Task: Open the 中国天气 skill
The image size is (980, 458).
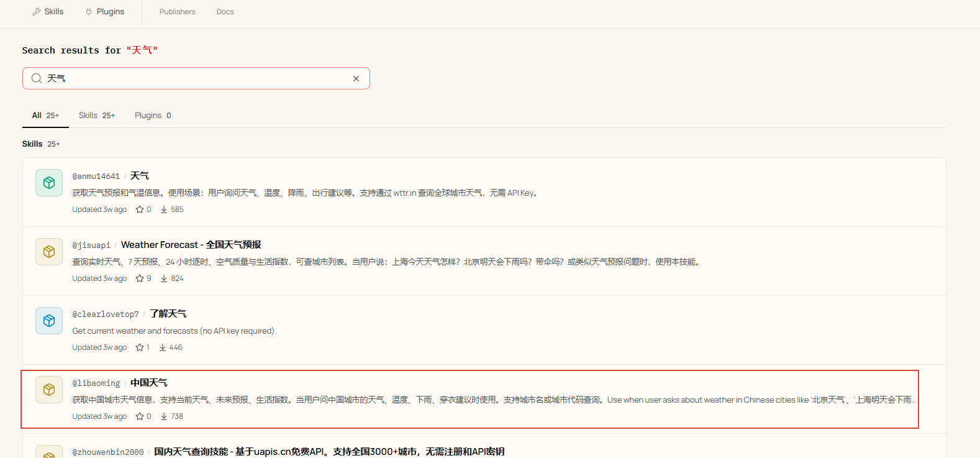Action: tap(149, 383)
